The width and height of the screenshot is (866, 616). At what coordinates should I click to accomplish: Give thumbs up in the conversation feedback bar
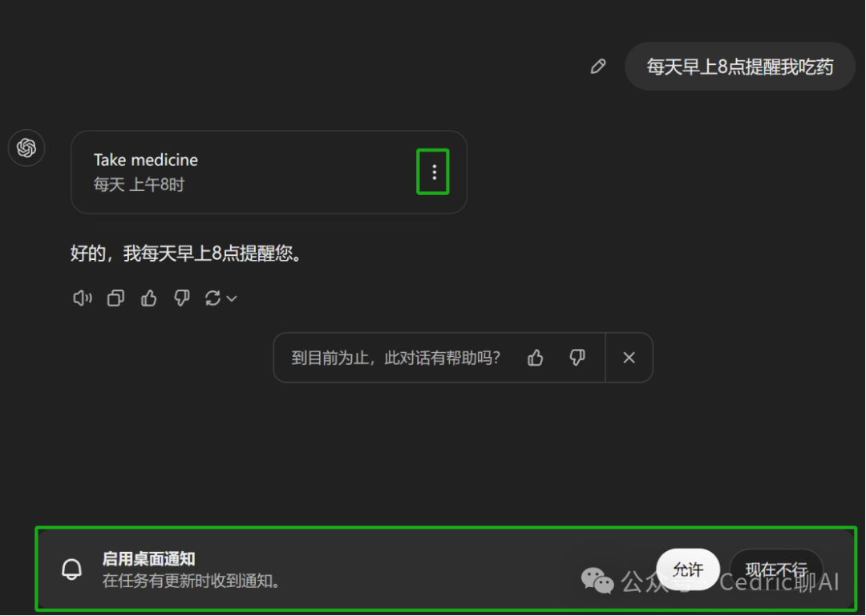pyautogui.click(x=535, y=358)
